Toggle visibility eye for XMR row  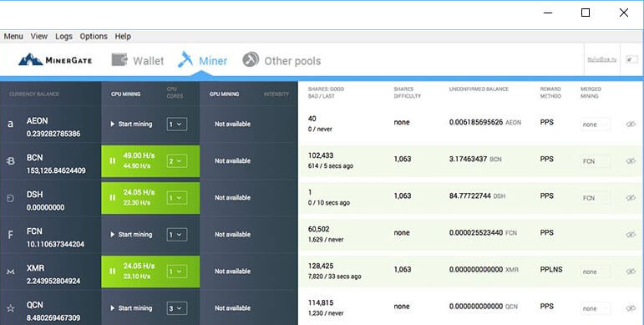[x=631, y=272]
